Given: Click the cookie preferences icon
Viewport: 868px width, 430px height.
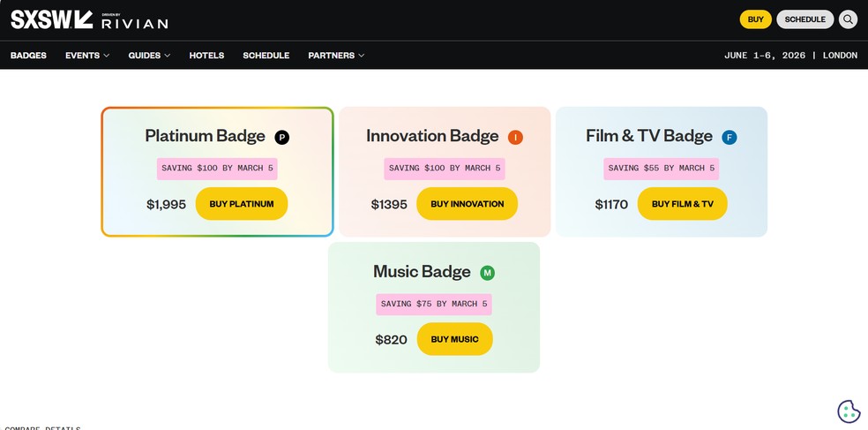Looking at the screenshot, I should point(849,411).
